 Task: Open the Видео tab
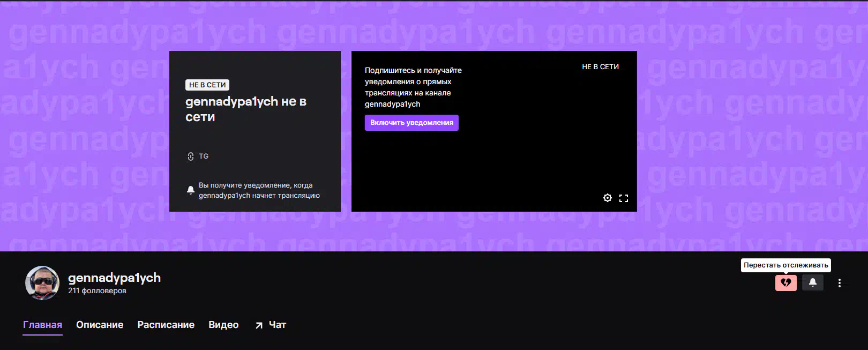(223, 325)
